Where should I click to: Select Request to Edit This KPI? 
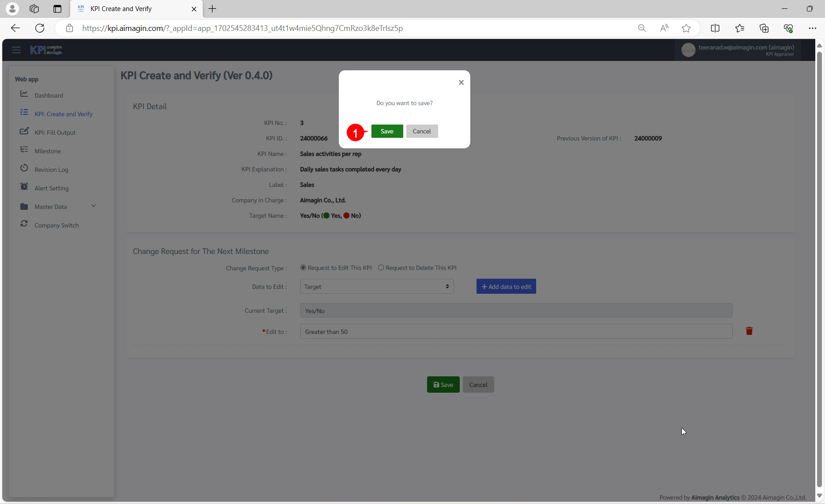pos(303,268)
